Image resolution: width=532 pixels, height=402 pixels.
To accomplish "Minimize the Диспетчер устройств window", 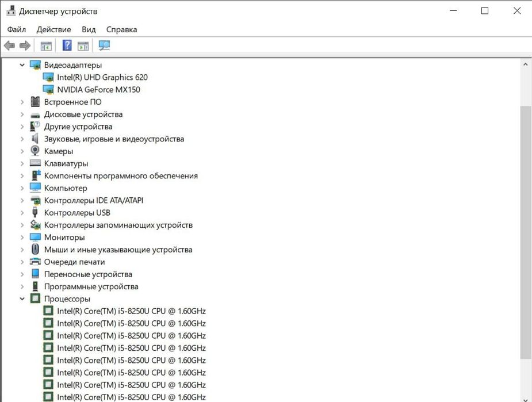I will tap(453, 11).
